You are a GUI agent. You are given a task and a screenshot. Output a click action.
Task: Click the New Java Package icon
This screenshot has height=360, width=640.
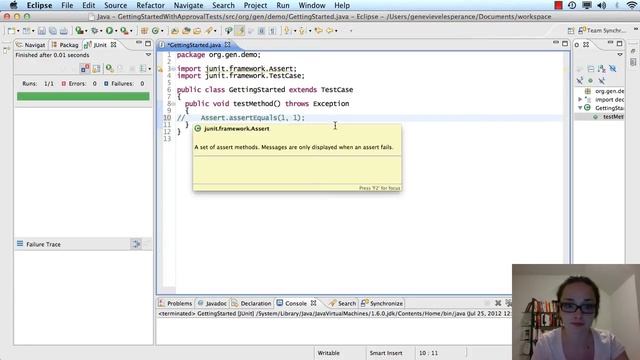(144, 31)
